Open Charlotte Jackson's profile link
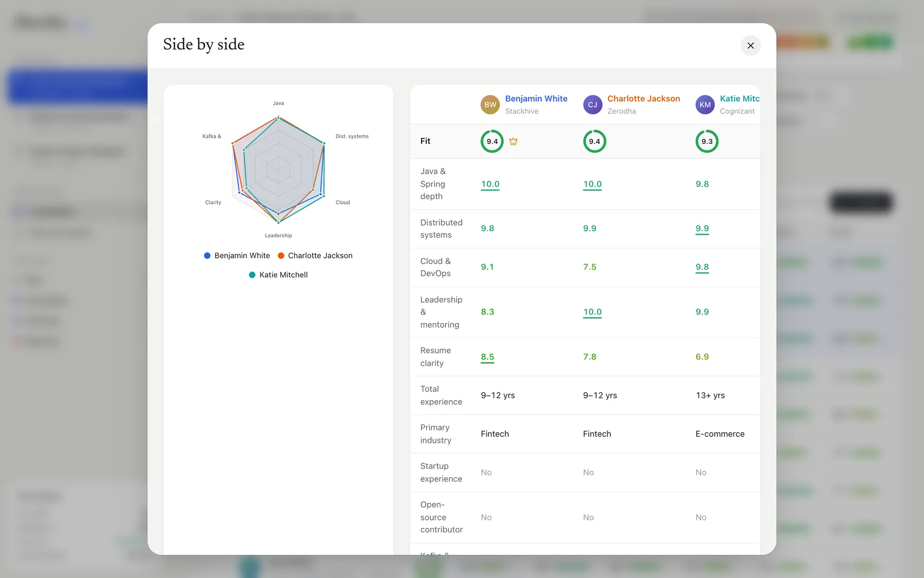The height and width of the screenshot is (578, 924). coord(644,99)
